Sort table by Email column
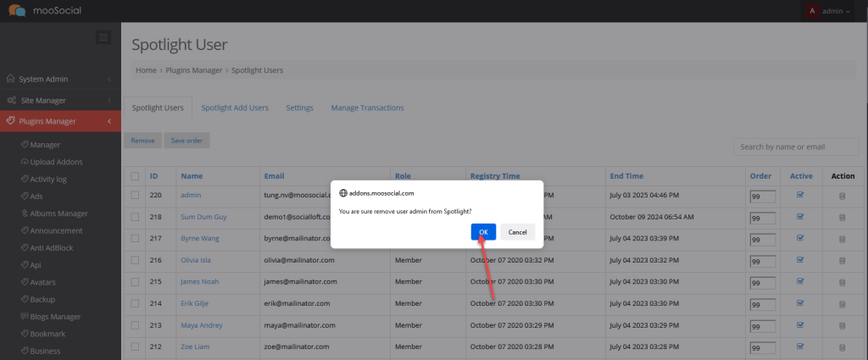The height and width of the screenshot is (360, 868). (x=274, y=176)
